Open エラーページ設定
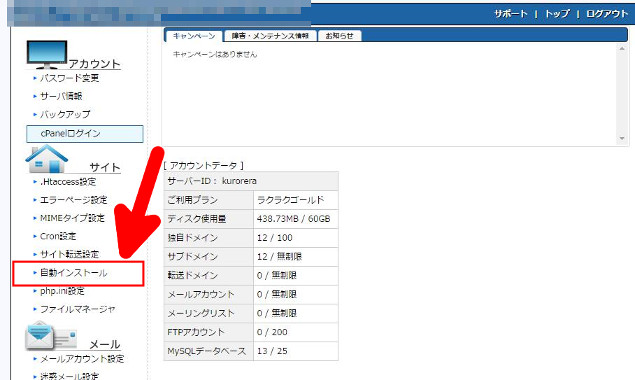Viewport: 635px width, 380px height. 74,200
